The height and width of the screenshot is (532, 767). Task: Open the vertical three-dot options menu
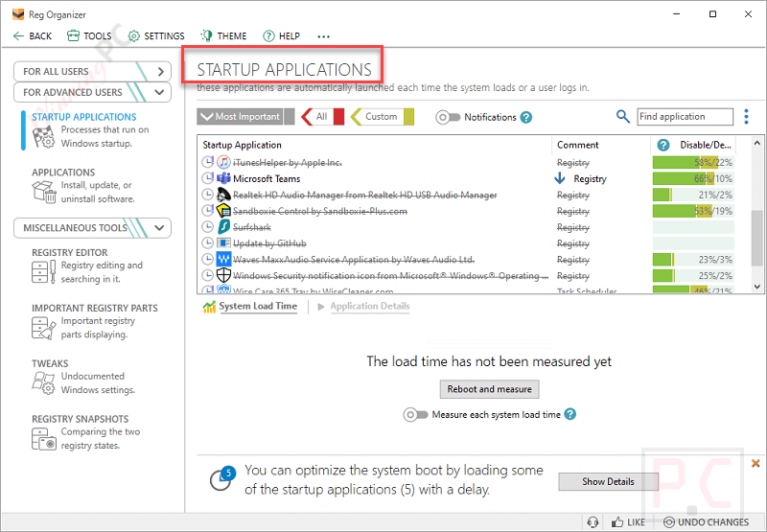[x=746, y=117]
